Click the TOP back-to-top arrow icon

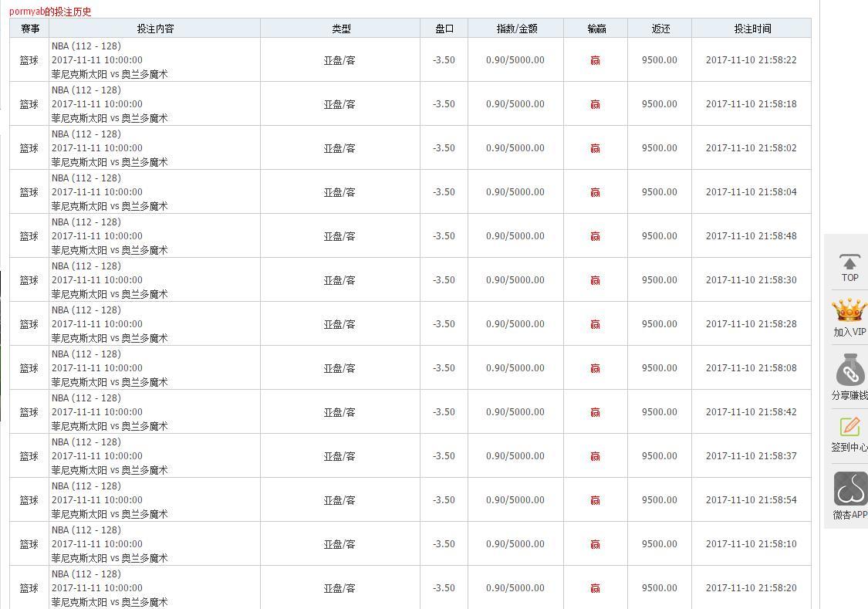(x=849, y=262)
